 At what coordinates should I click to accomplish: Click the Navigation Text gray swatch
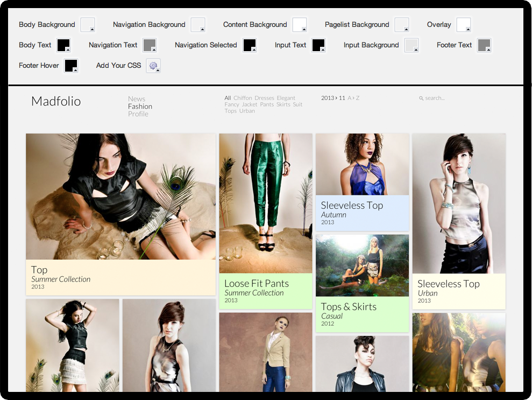pos(150,45)
